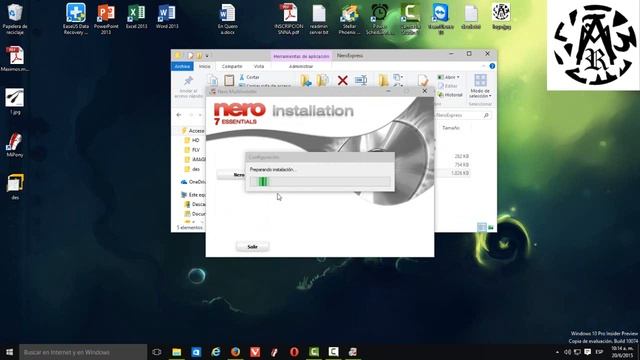Image resolution: width=640 pixels, height=360 pixels.
Task: Open the Archivo tab in File Explorer
Action: coord(182,66)
